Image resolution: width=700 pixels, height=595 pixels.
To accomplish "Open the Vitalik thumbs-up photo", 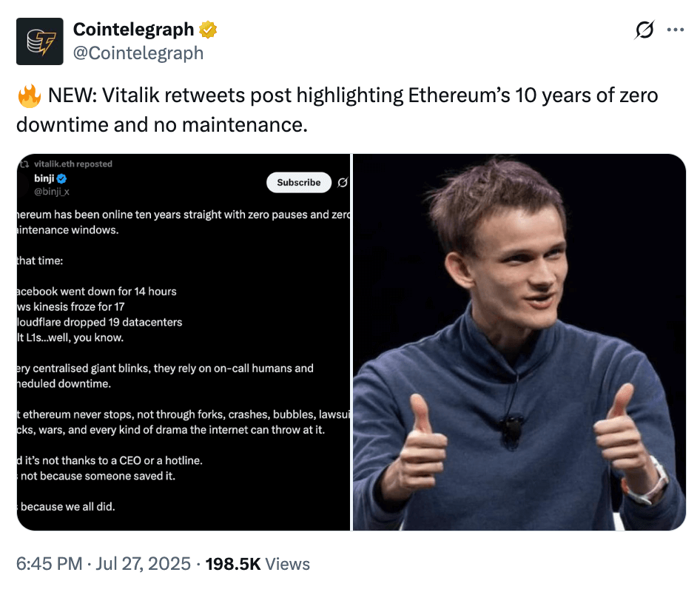I will (x=519, y=342).
